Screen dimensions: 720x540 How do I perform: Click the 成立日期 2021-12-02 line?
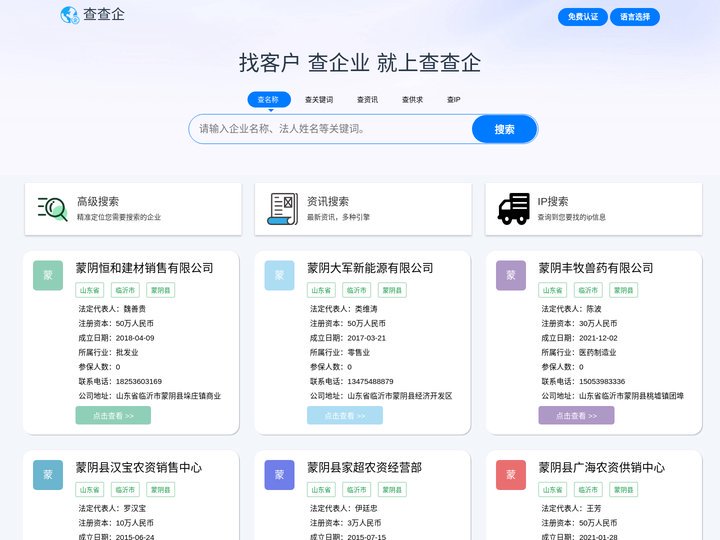pyautogui.click(x=579, y=338)
